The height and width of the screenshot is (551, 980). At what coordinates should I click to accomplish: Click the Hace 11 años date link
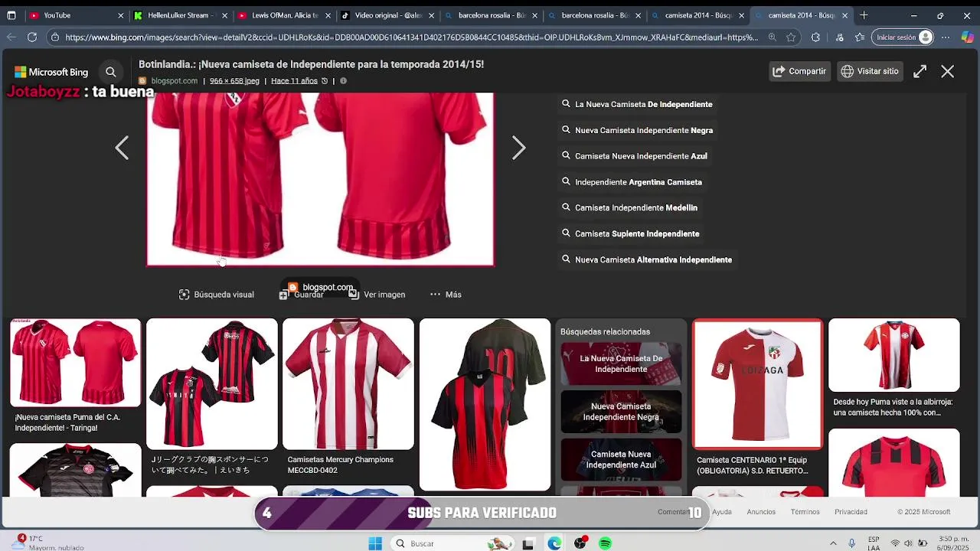click(x=294, y=81)
